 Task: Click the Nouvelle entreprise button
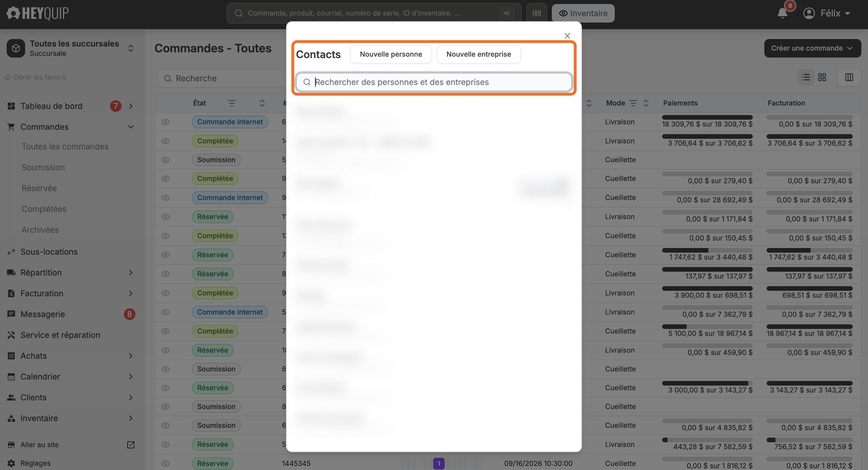478,54
